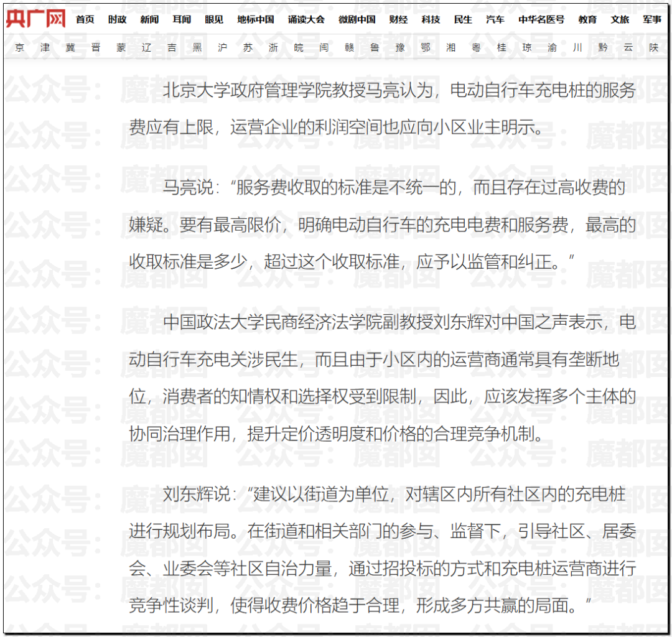Select the 浙 region link

(273, 47)
